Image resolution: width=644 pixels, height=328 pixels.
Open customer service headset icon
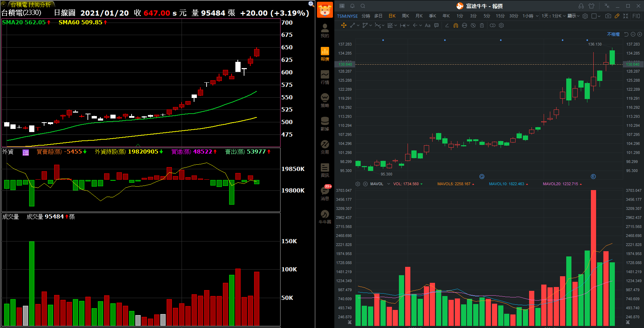(581, 6)
